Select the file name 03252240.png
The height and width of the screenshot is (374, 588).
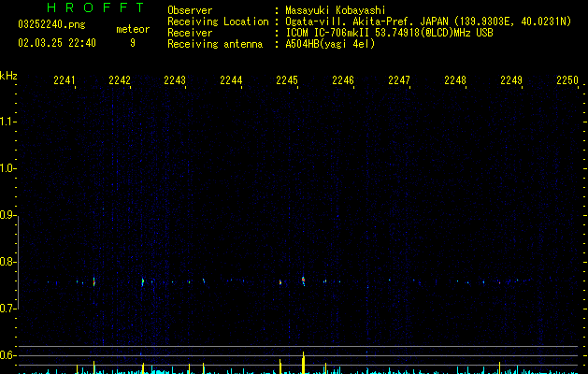click(51, 24)
